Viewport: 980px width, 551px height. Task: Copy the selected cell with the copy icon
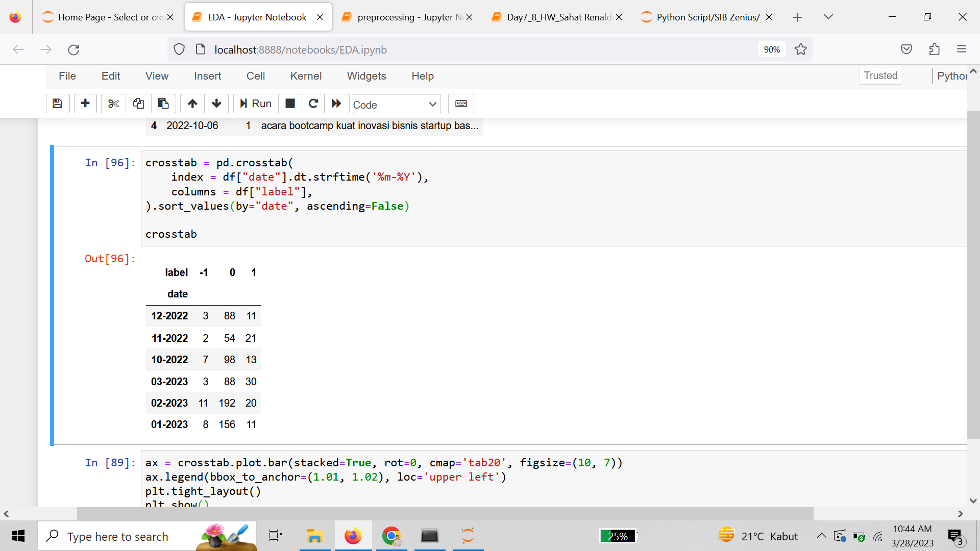(x=138, y=104)
